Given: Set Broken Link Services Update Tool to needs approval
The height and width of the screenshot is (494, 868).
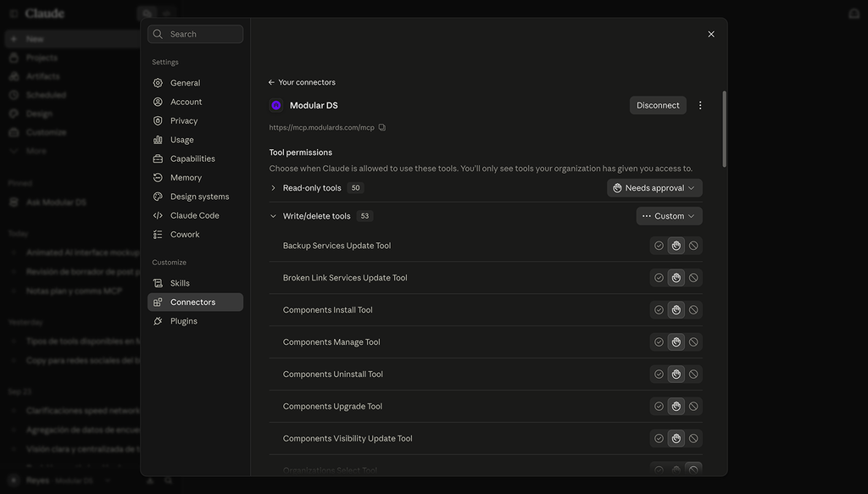Looking at the screenshot, I should pos(676,278).
